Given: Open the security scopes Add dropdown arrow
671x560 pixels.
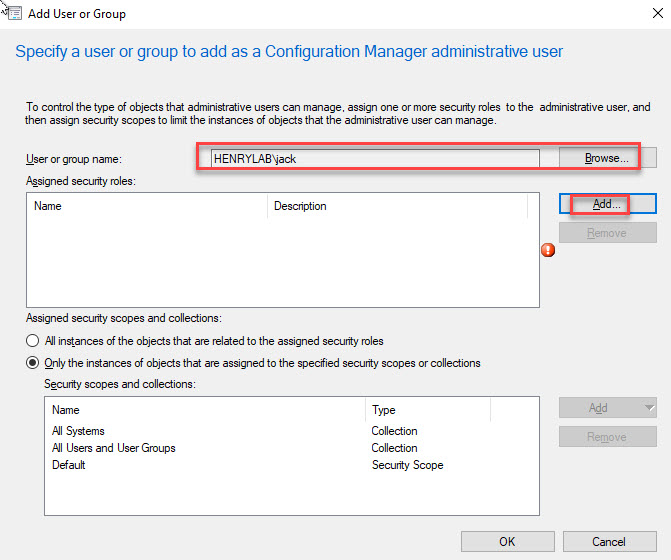Looking at the screenshot, I should click(x=650, y=408).
